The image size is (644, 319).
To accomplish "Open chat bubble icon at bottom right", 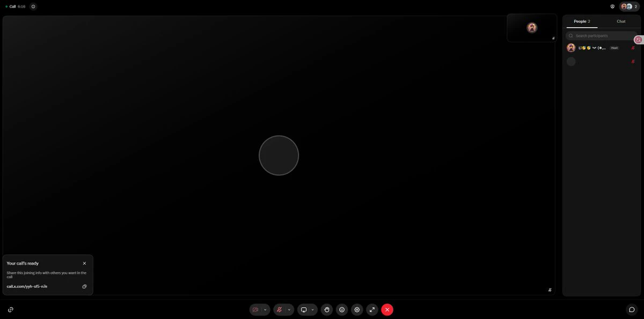I will coord(632,310).
